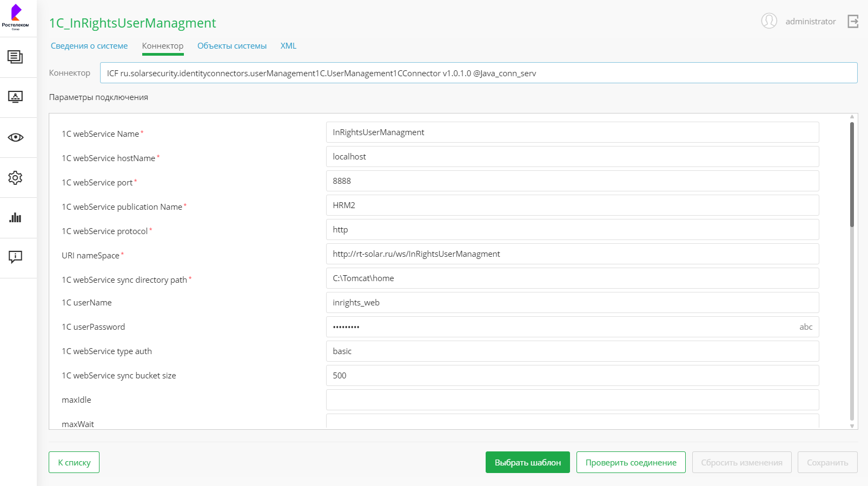The height and width of the screenshot is (486, 868).
Task: Switch to the XML tab
Action: (288, 46)
